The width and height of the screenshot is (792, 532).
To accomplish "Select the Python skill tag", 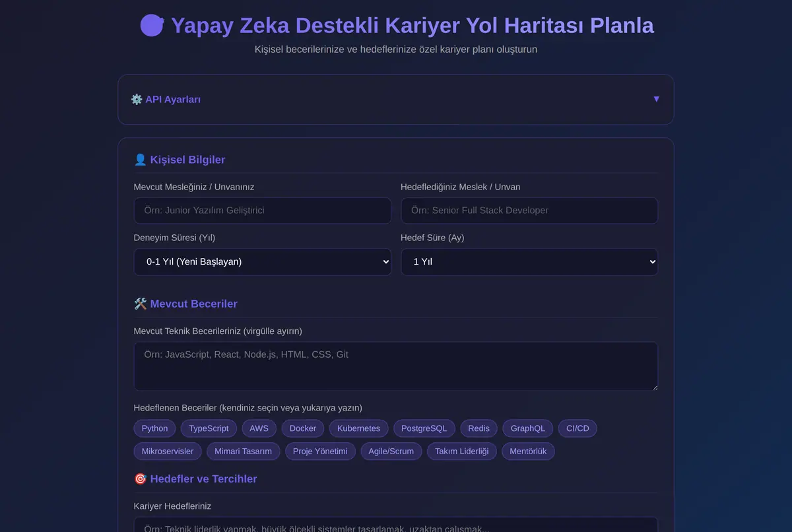I will (x=155, y=428).
